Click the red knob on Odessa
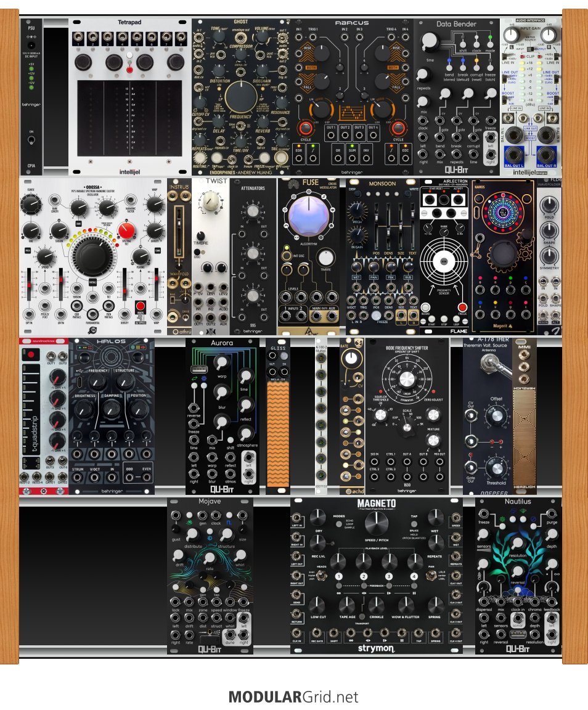The width and height of the screenshot is (588, 710). click(126, 230)
